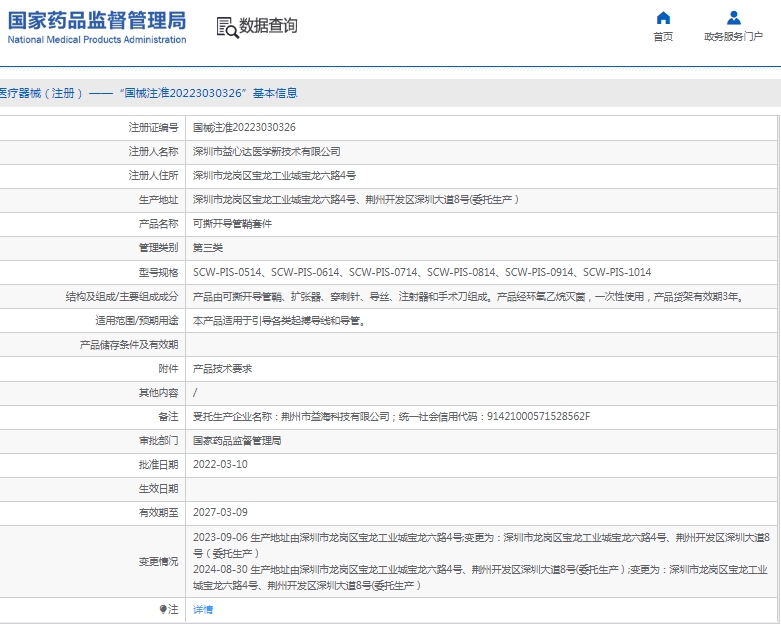The width and height of the screenshot is (781, 630).
Task: Click the 注册人住所 row label
Action: click(x=153, y=175)
